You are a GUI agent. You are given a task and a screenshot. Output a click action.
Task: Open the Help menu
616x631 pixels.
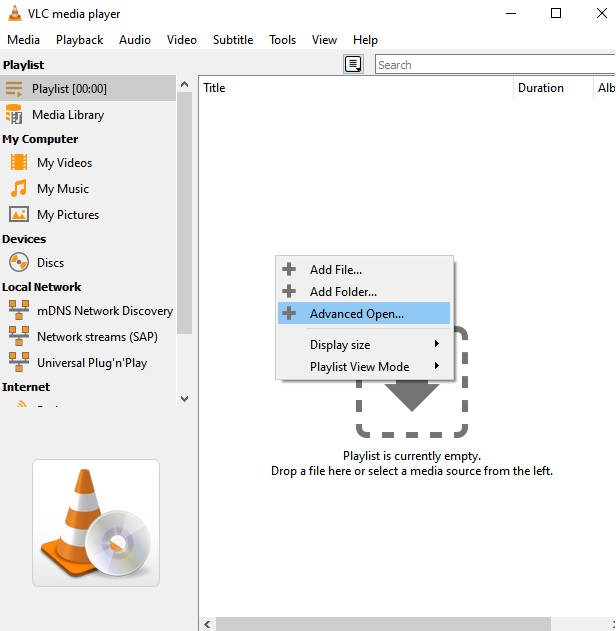click(x=365, y=40)
